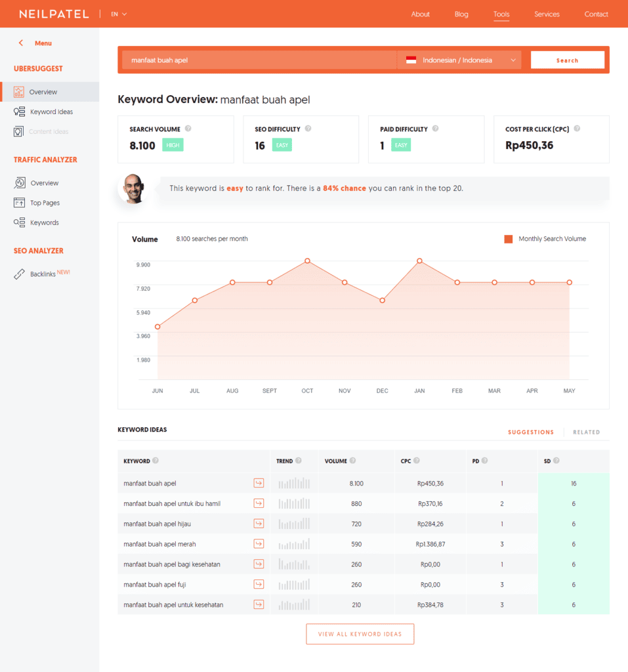Open the Contact menu item
The height and width of the screenshot is (672, 628).
coord(596,14)
